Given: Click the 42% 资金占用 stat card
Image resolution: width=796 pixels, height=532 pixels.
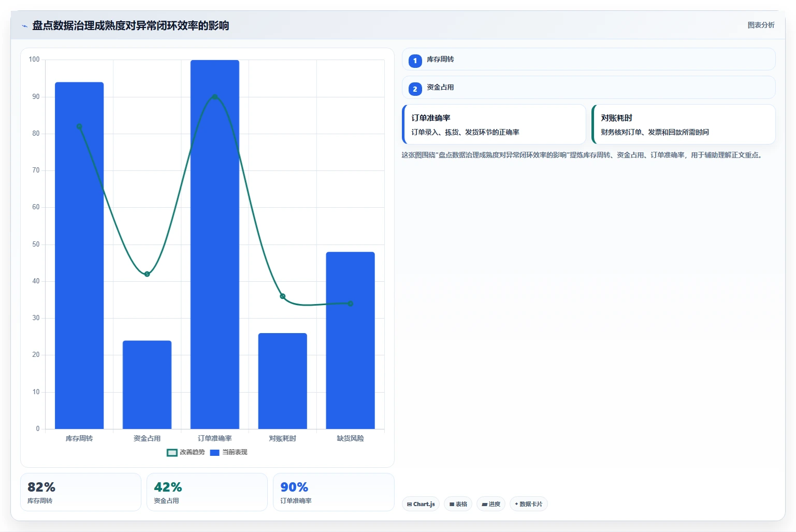Looking at the screenshot, I should tap(207, 492).
